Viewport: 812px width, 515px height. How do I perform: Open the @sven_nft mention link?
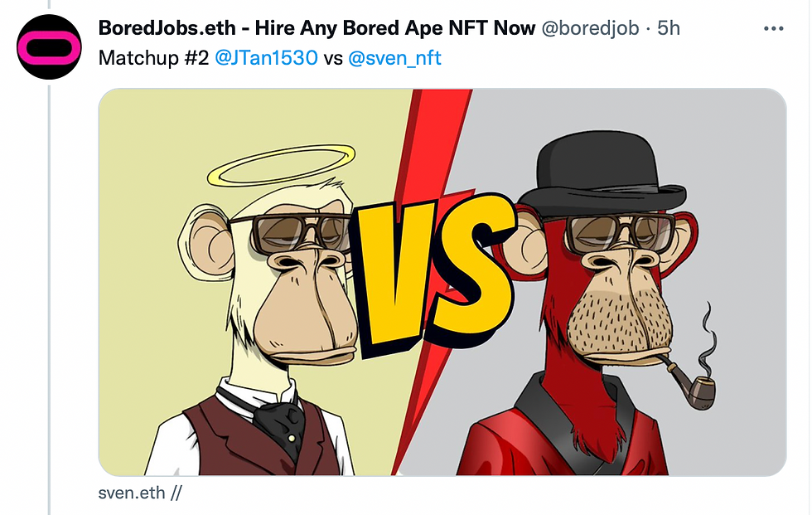394,58
